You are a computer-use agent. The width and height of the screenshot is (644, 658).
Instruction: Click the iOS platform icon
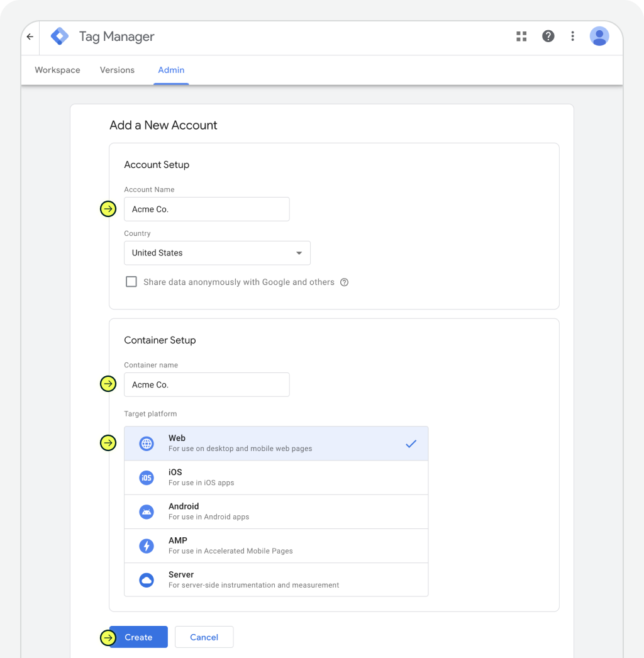147,477
